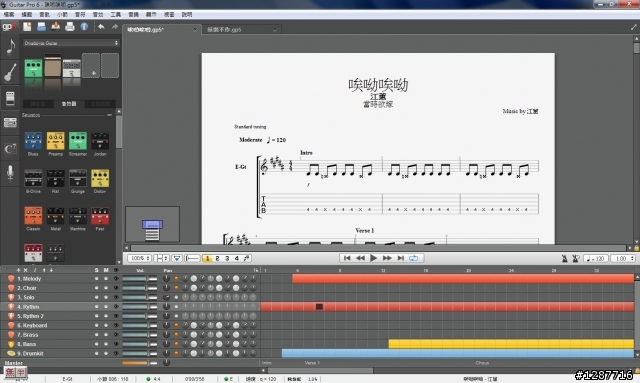Open the instrument preset dropdown above the effect chain
Viewport: 640px width, 383px height.
click(71, 43)
